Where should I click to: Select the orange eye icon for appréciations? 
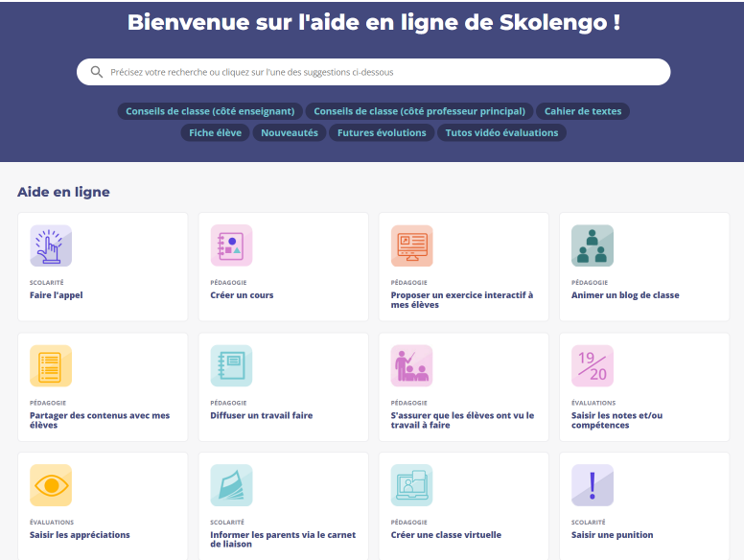51,485
